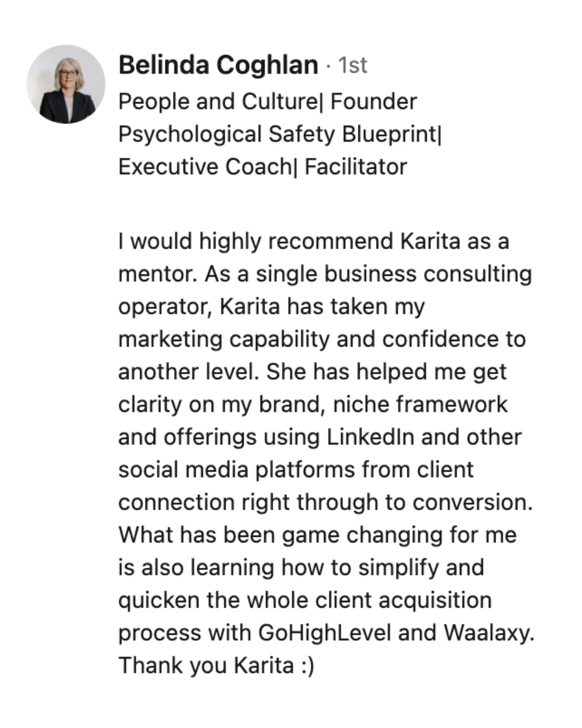
Task: Click 'Facilitator' in the headline
Action: pos(356,167)
